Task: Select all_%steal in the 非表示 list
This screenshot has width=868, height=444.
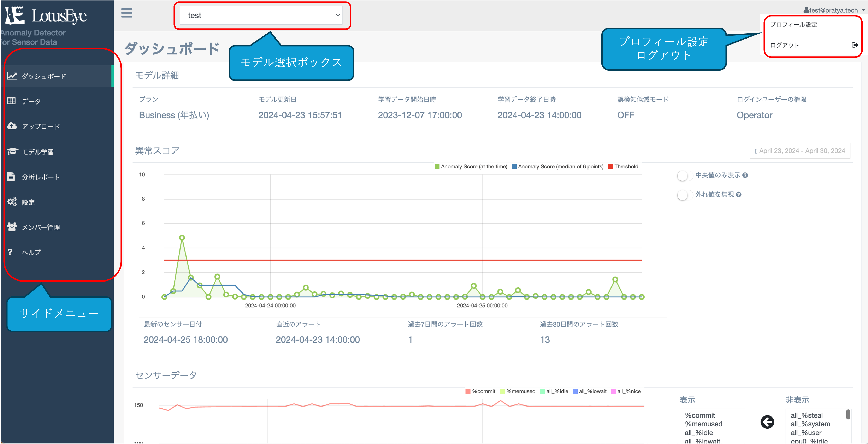Action: coord(807,415)
